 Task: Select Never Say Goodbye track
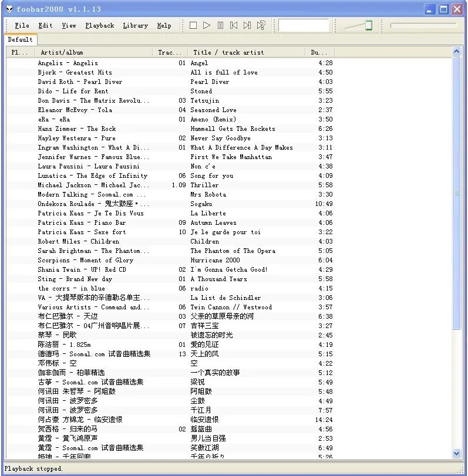[220, 138]
